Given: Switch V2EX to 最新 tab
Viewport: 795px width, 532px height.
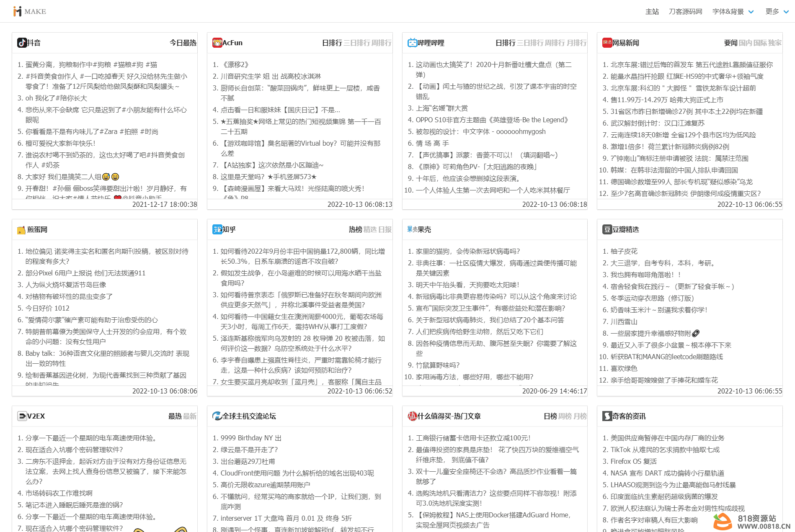Looking at the screenshot, I should (x=190, y=416).
